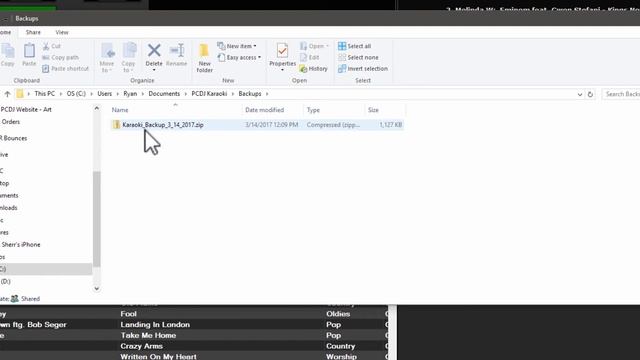Expand the Properties dropdown arrow
640x360 pixels.
282,70
